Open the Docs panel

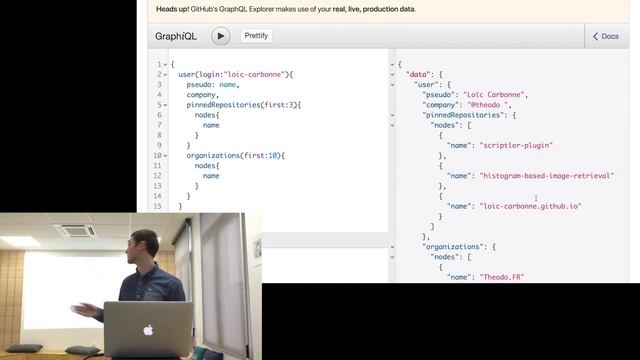[606, 36]
